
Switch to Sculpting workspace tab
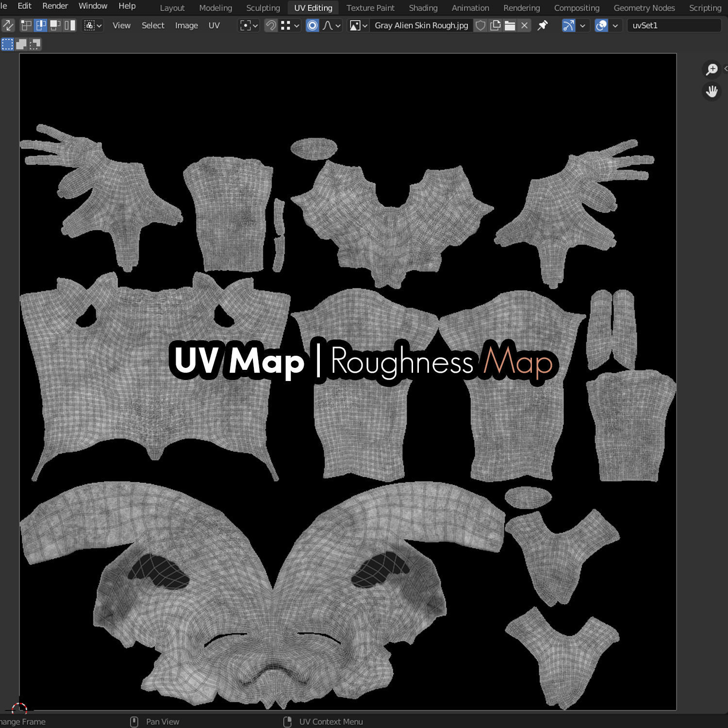tap(263, 8)
